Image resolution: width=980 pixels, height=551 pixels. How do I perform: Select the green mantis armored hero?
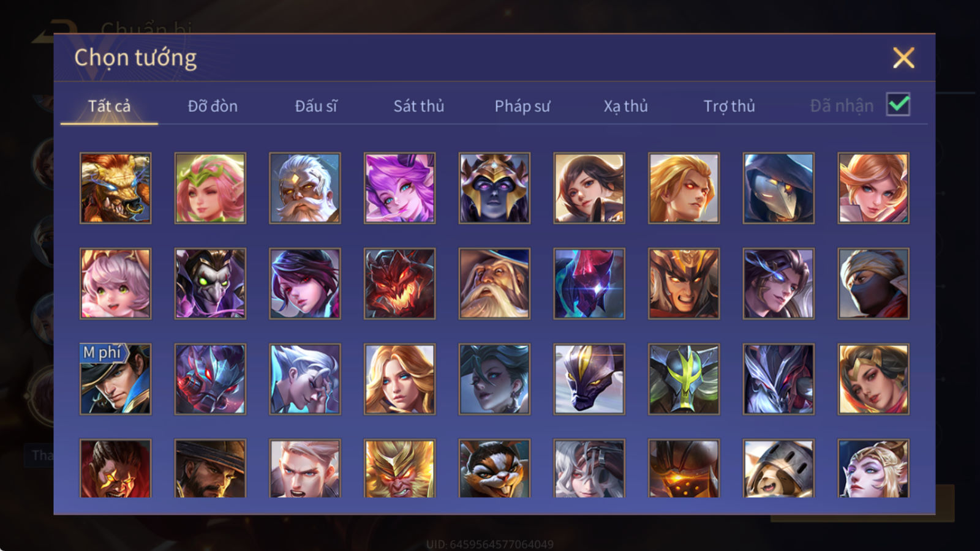(x=684, y=379)
